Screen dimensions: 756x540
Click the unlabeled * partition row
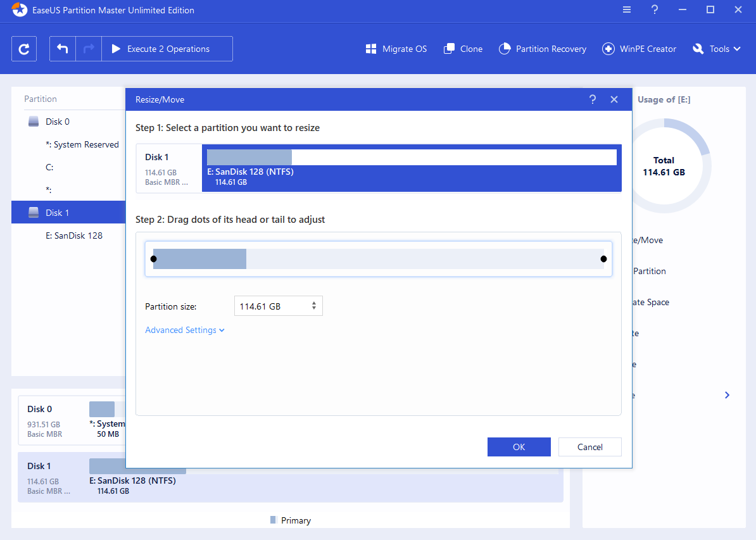click(68, 190)
